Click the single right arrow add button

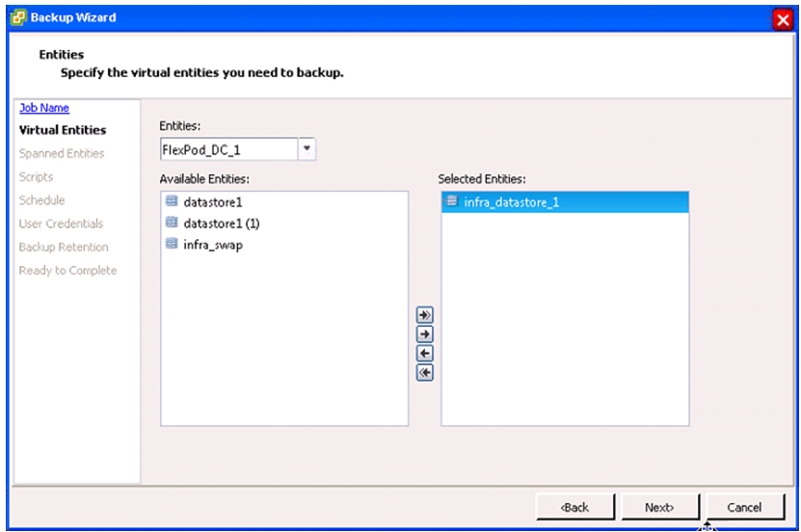point(424,334)
